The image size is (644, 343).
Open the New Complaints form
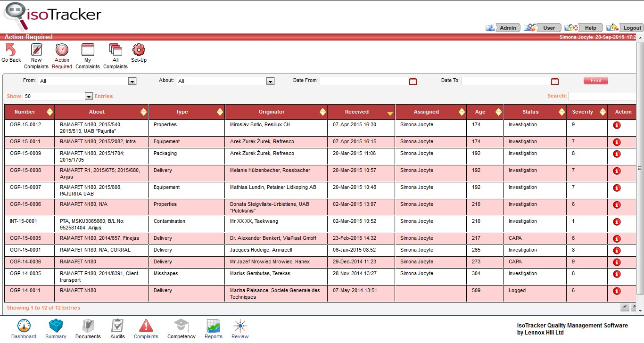(x=36, y=54)
